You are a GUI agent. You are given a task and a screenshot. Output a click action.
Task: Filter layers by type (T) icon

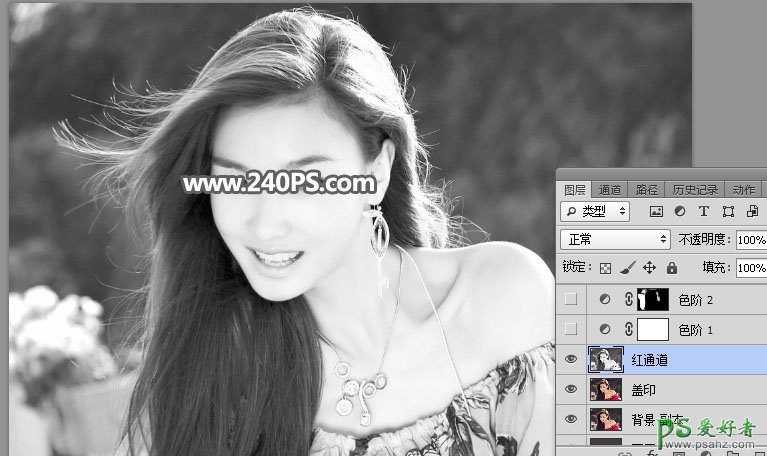click(x=703, y=211)
